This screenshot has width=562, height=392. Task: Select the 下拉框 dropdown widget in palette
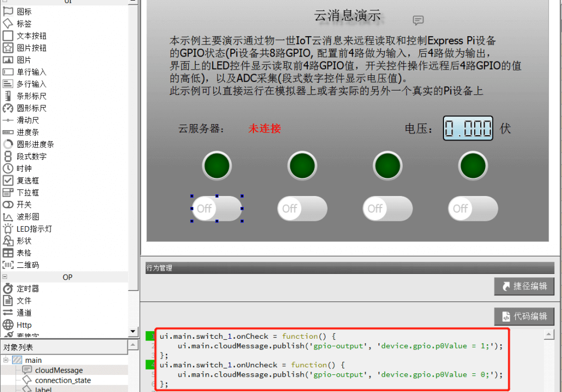(21, 193)
